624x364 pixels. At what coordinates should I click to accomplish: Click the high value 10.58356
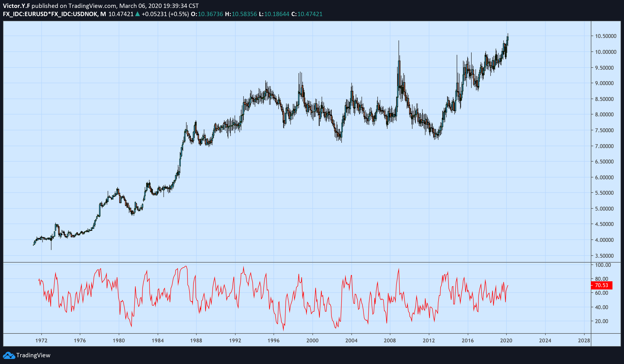(244, 14)
